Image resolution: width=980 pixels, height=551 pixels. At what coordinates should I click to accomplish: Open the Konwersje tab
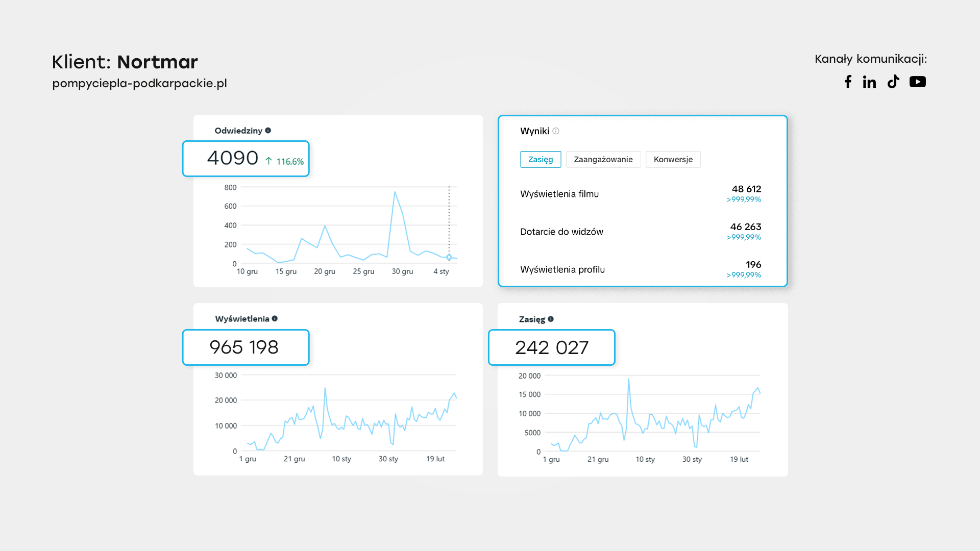coord(673,159)
